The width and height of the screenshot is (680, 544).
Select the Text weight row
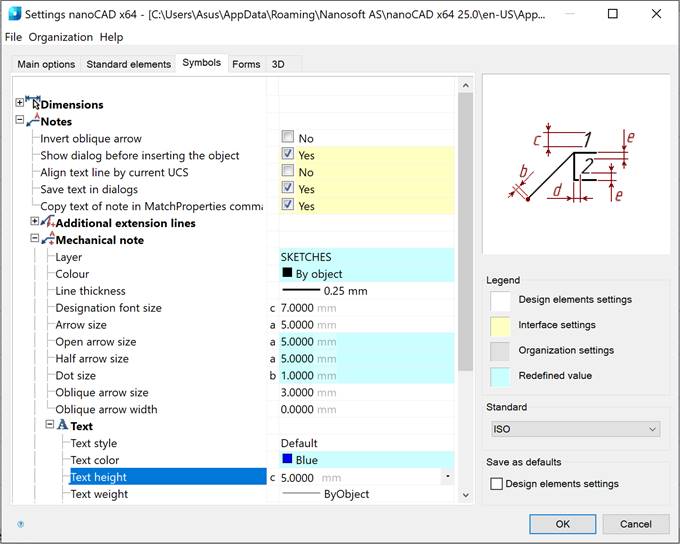pos(99,494)
